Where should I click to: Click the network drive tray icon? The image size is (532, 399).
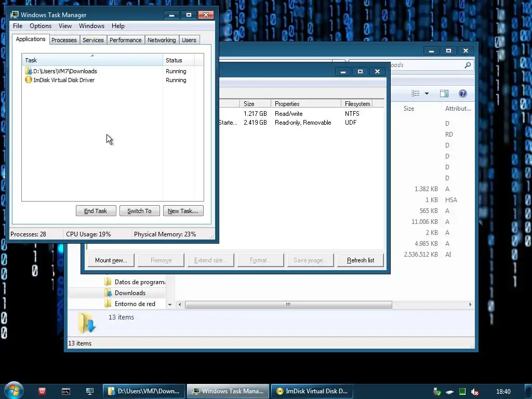[x=449, y=392]
